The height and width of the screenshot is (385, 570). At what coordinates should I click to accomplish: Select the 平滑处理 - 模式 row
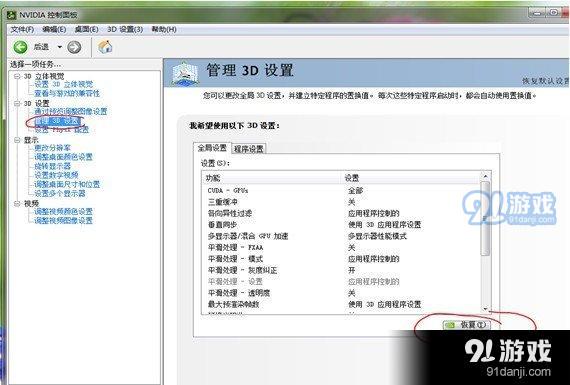341,259
